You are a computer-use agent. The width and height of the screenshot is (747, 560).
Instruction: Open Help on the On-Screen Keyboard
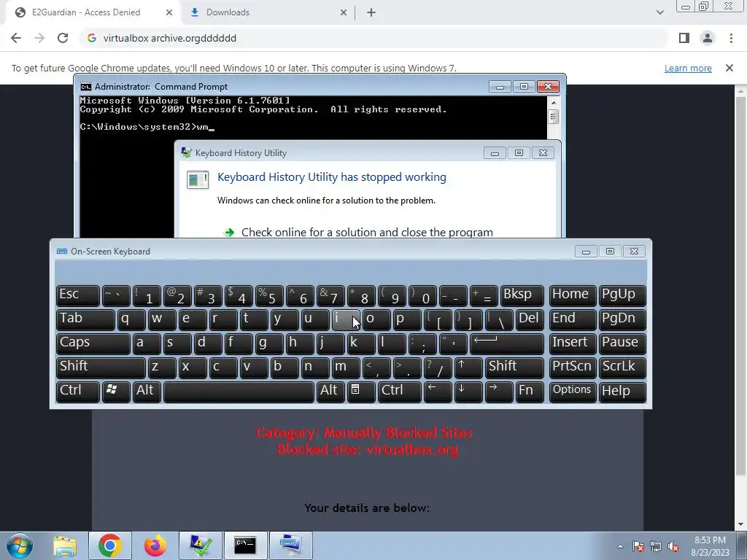click(x=622, y=392)
